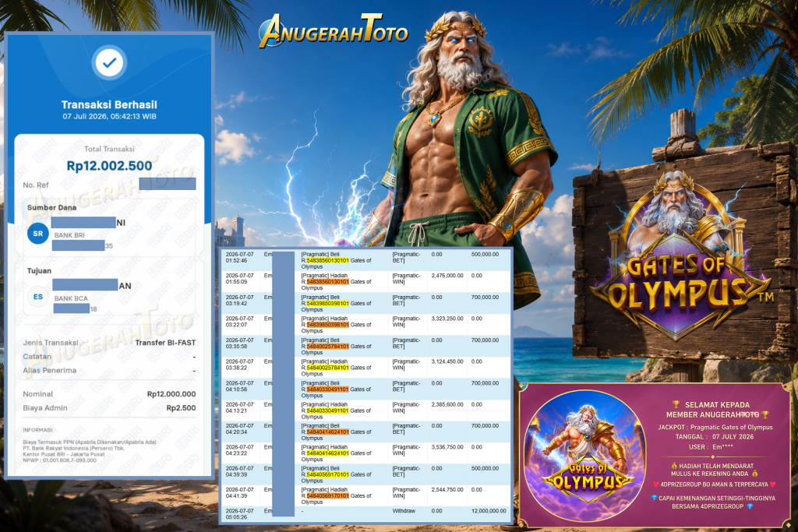This screenshot has width=798, height=532.
Task: Click the timestamp 2026-07-07 01:52:46
Action: (x=239, y=257)
